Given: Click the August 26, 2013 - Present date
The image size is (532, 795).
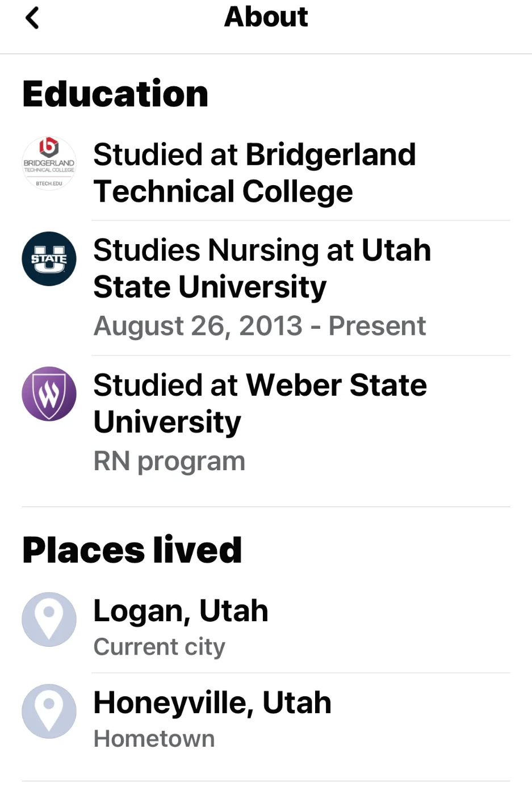Looking at the screenshot, I should pyautogui.click(x=259, y=326).
